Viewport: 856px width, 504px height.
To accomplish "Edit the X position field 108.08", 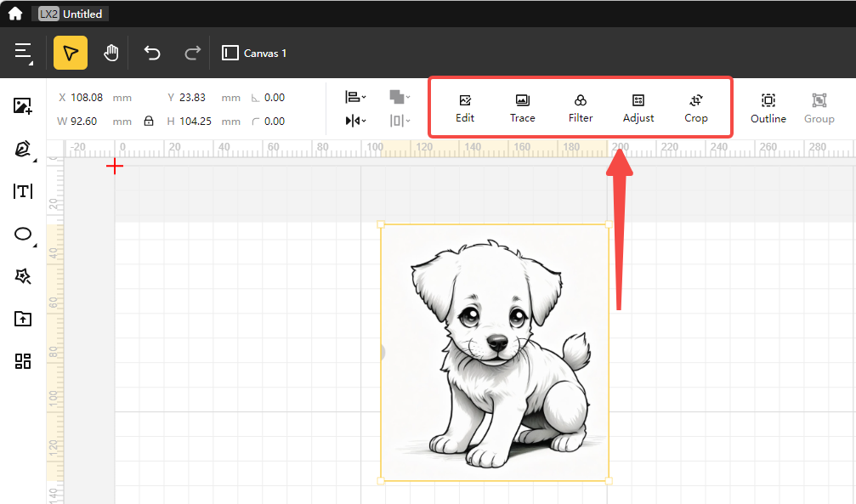I will (x=87, y=98).
